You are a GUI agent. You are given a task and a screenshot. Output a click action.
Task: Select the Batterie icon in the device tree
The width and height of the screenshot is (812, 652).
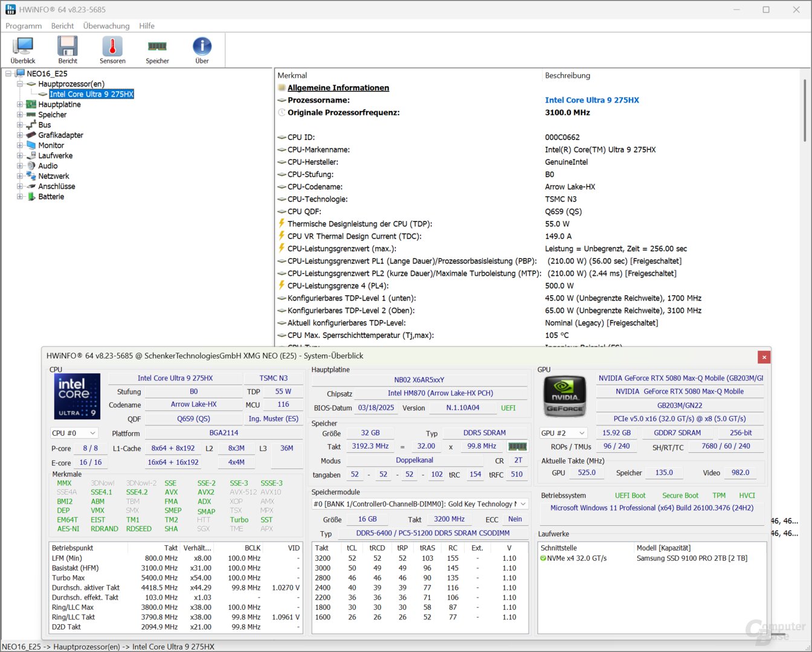coord(31,196)
